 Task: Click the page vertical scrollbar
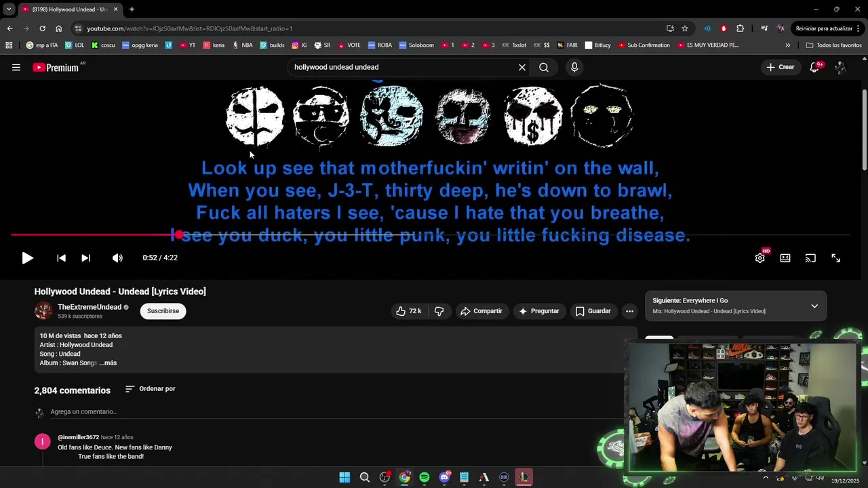[x=864, y=129]
